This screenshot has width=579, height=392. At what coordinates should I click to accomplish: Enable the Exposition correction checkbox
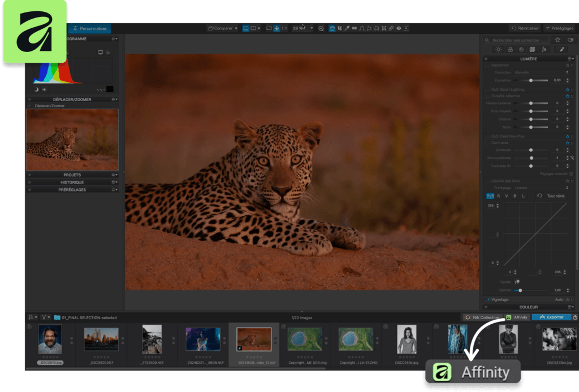pos(487,66)
